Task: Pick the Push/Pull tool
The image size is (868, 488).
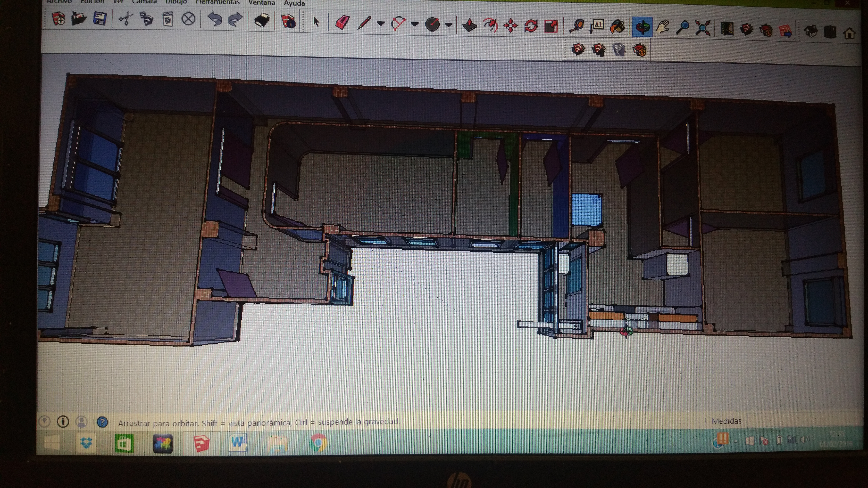Action: point(469,25)
